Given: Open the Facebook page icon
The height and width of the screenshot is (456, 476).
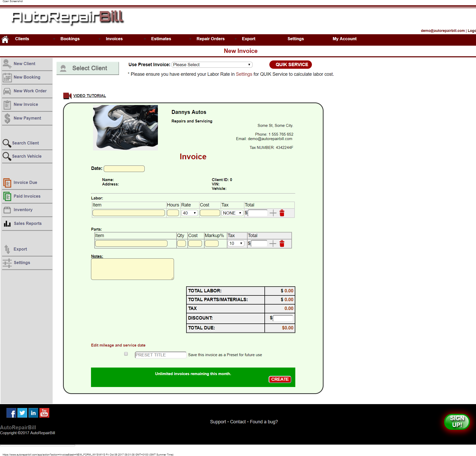Looking at the screenshot, I should (x=11, y=413).
